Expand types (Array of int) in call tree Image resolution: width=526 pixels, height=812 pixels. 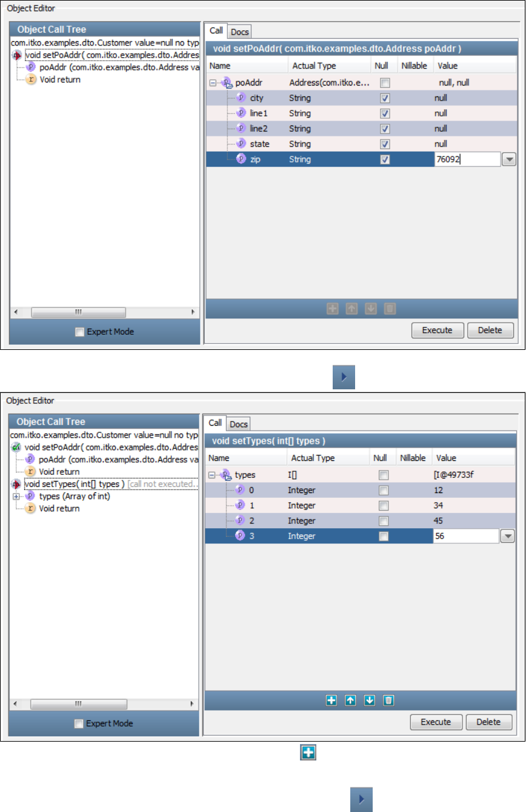pos(17,496)
